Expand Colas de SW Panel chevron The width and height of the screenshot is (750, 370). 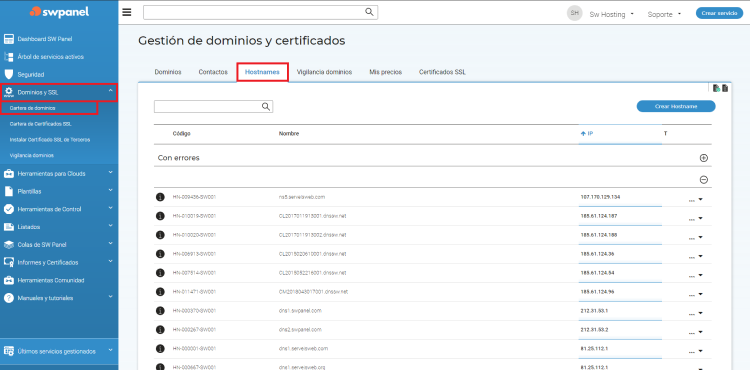pyautogui.click(x=110, y=243)
